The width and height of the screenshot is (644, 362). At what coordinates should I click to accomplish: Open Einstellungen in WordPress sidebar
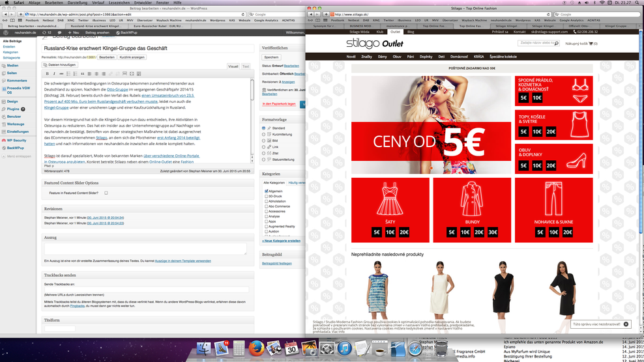(x=18, y=132)
